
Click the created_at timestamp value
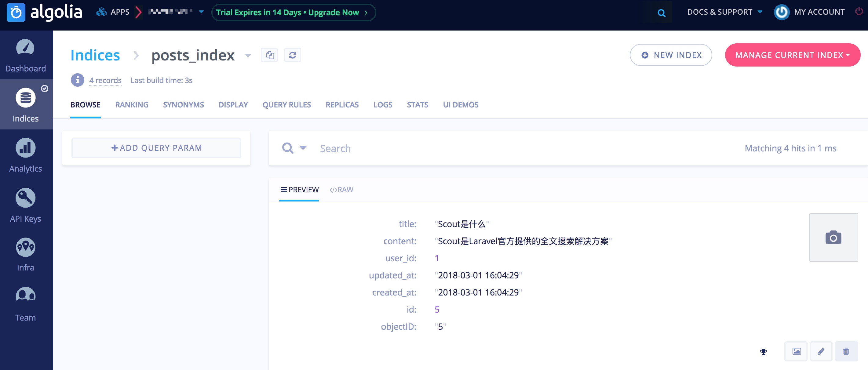(x=478, y=292)
